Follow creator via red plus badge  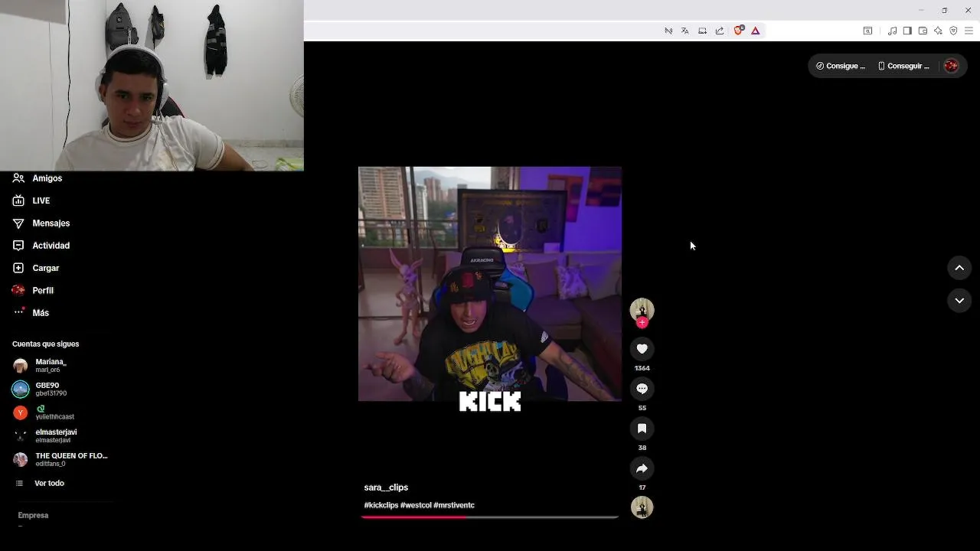coord(642,322)
